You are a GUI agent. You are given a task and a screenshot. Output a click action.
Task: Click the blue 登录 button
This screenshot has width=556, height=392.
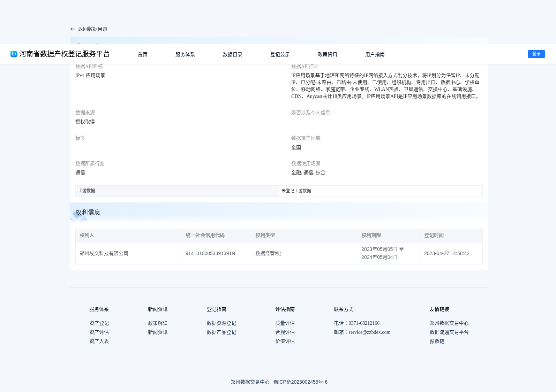coord(536,54)
